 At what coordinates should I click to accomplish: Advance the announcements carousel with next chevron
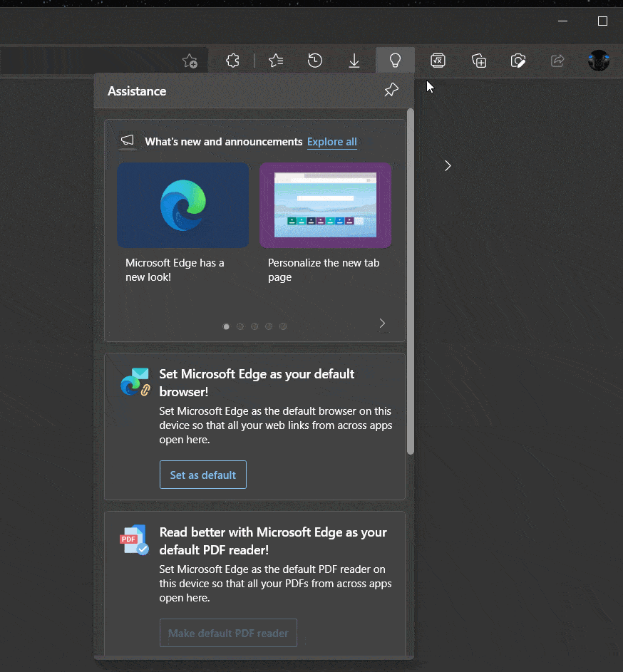coord(382,324)
